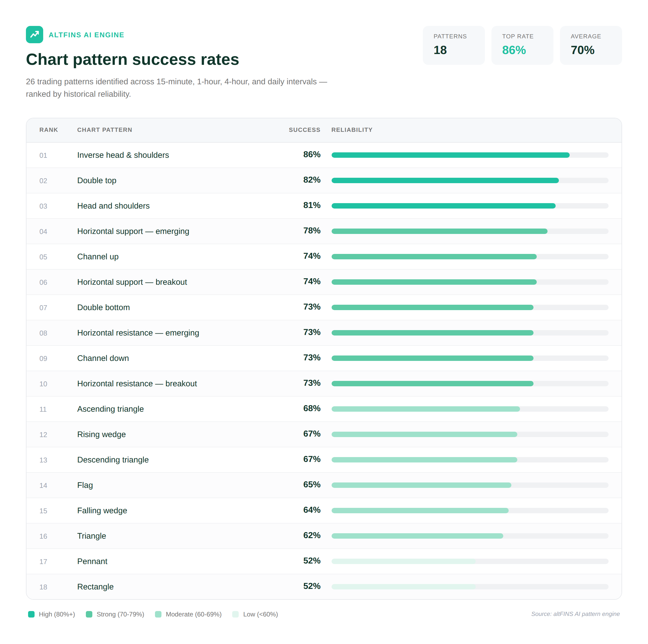Click the Inverse head & shoulders reliability bar
The image size is (648, 644).
tap(450, 155)
